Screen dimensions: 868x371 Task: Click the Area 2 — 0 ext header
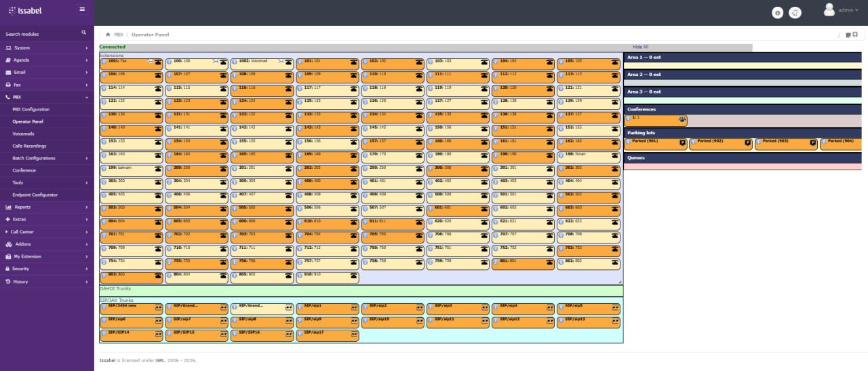(743, 75)
